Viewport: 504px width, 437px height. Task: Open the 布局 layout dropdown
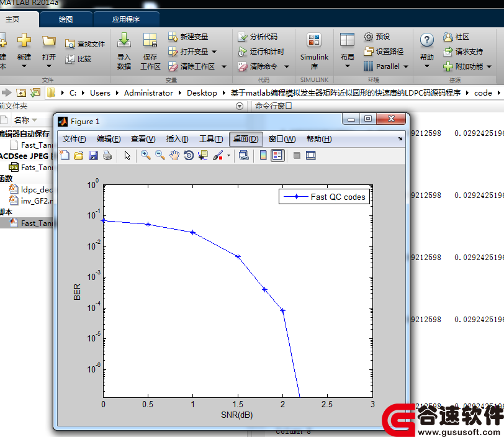[x=347, y=51]
